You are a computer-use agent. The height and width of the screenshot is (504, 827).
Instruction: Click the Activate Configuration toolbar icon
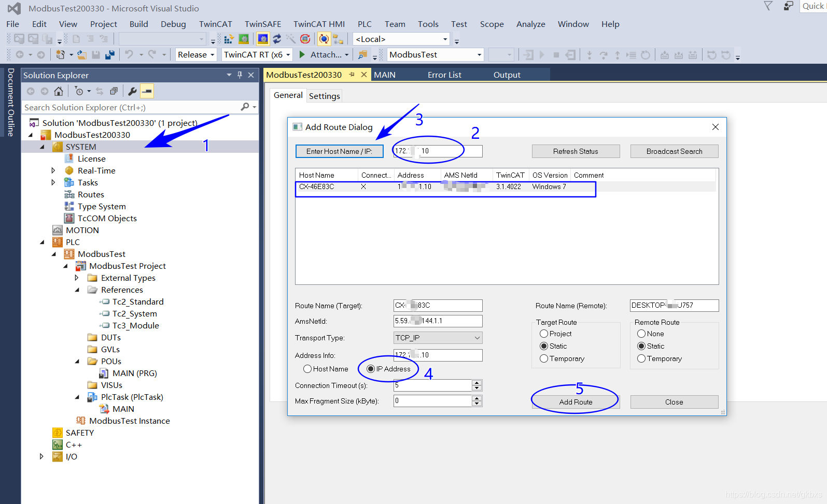(229, 39)
